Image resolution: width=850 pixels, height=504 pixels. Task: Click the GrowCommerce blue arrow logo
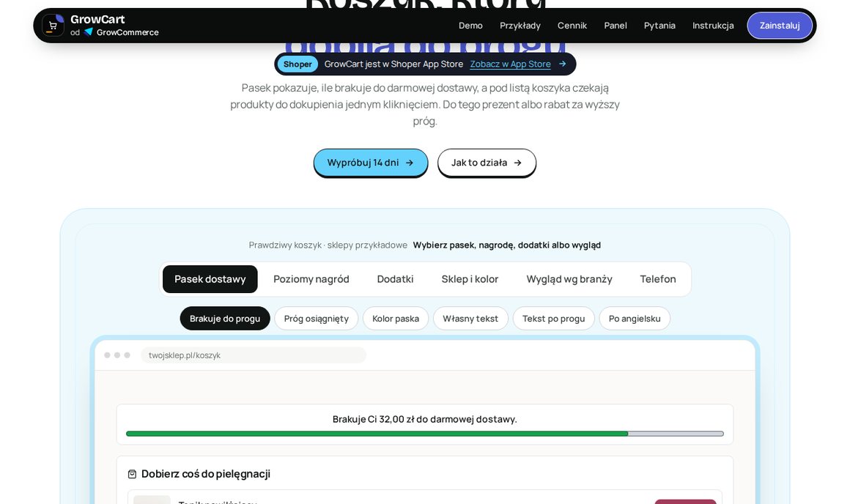pos(89,32)
